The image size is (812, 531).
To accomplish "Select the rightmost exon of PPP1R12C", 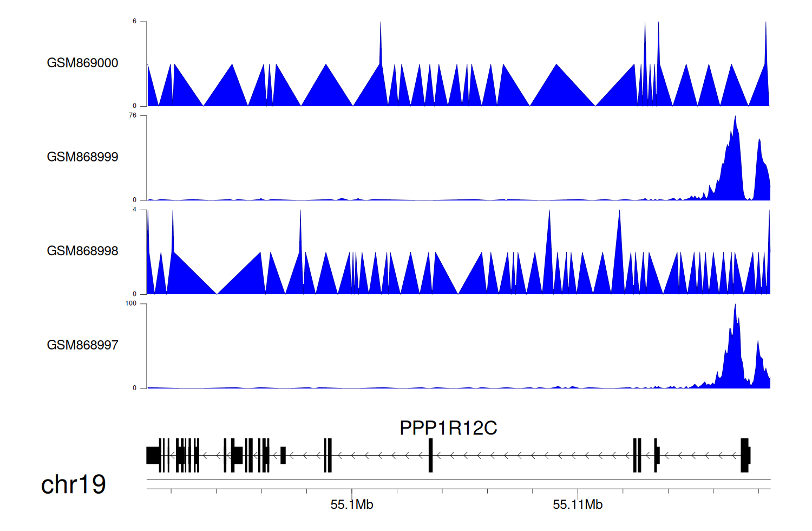I will tap(745, 455).
